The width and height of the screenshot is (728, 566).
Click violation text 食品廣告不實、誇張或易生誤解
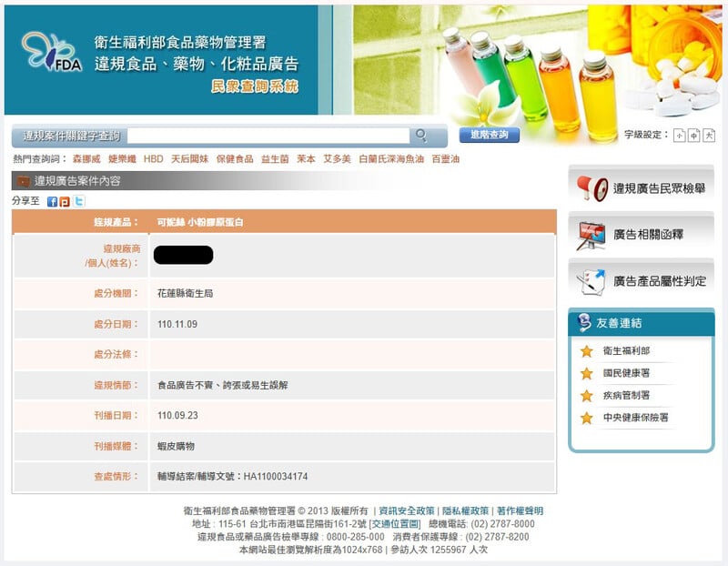tap(223, 386)
